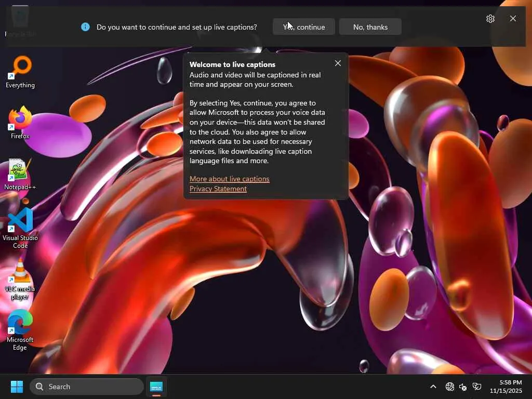Select the Visual Studio Code shortcut
The image size is (532, 399).
click(x=20, y=229)
